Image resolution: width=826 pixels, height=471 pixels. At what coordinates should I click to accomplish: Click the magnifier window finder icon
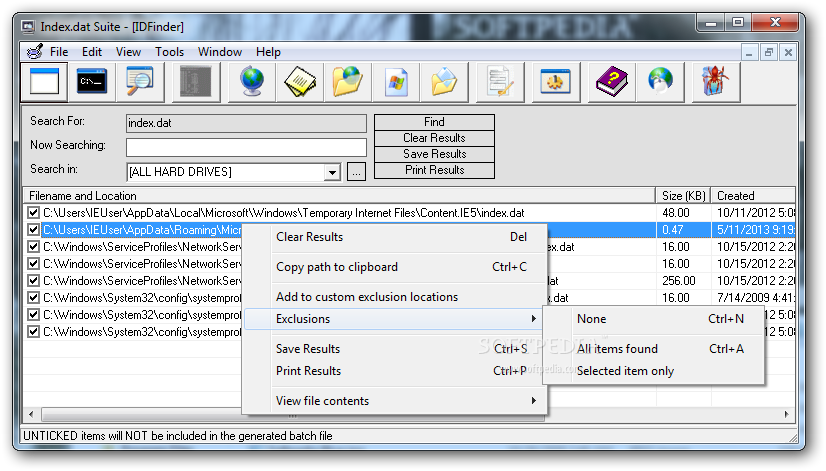pos(140,82)
